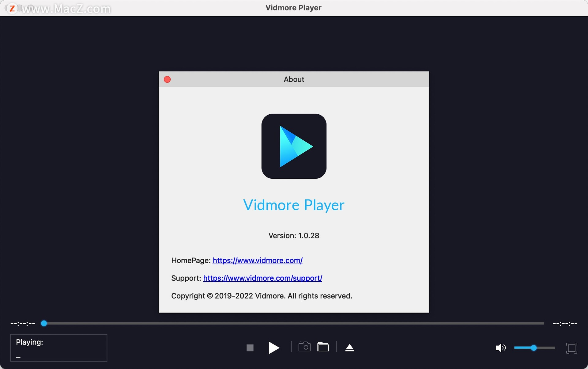Image resolution: width=588 pixels, height=369 pixels.
Task: Open the vidmore.com support link
Action: tap(262, 278)
